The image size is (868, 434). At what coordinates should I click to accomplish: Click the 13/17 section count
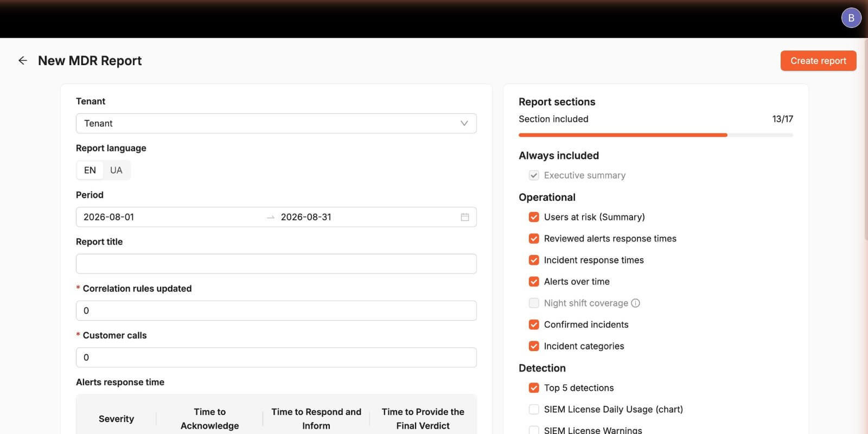point(782,119)
